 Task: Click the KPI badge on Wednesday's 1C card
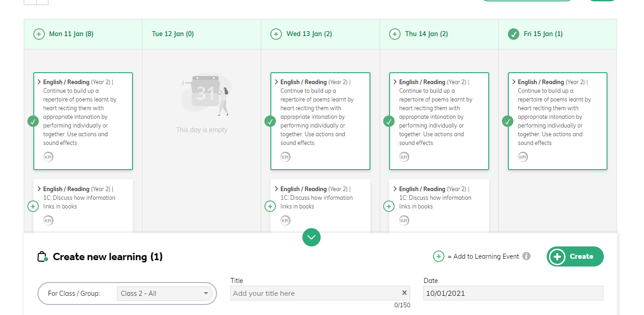(285, 220)
